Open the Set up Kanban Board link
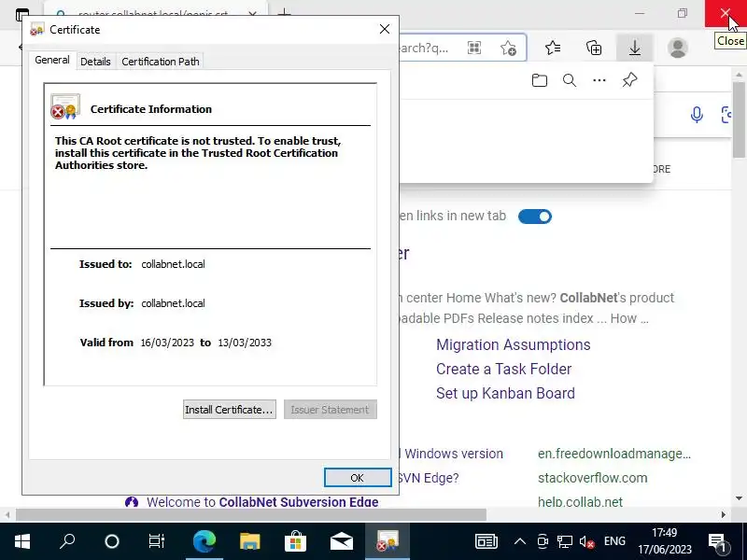Viewport: 747px width, 560px height. pyautogui.click(x=505, y=393)
